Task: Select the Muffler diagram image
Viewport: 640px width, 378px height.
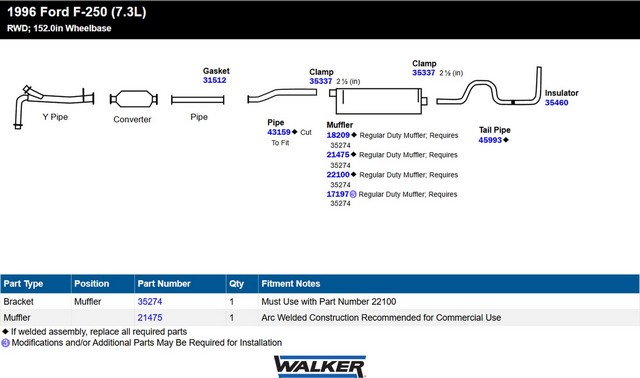Action: [x=378, y=100]
